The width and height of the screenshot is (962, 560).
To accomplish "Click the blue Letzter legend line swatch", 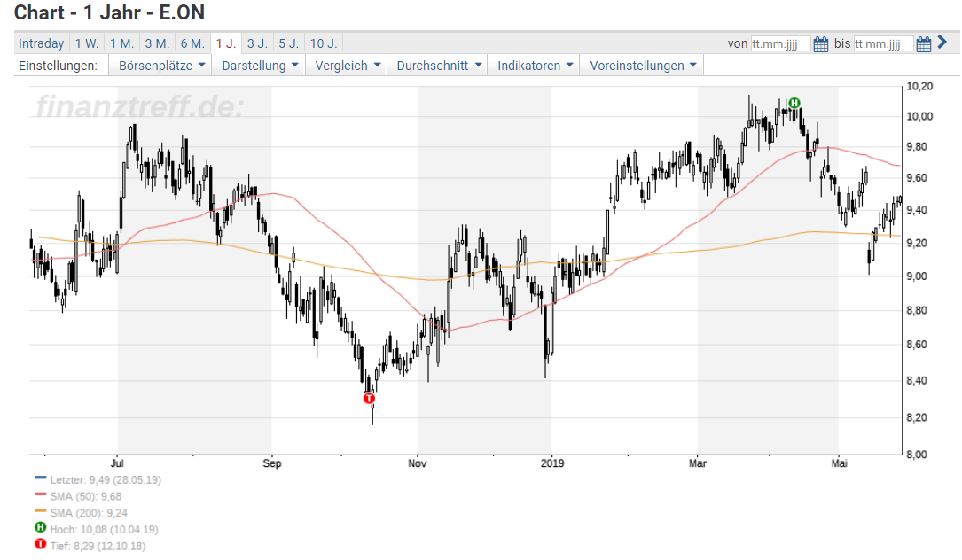I will click(41, 478).
